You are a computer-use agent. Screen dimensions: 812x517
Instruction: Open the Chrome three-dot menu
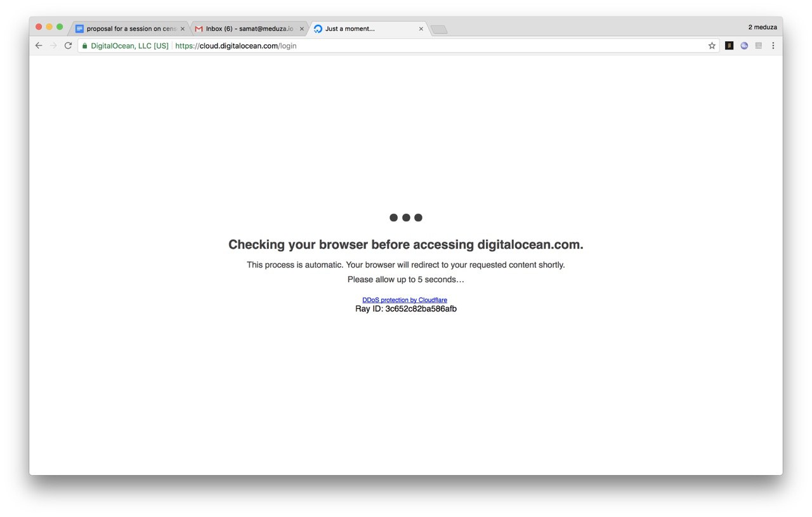[x=773, y=46]
